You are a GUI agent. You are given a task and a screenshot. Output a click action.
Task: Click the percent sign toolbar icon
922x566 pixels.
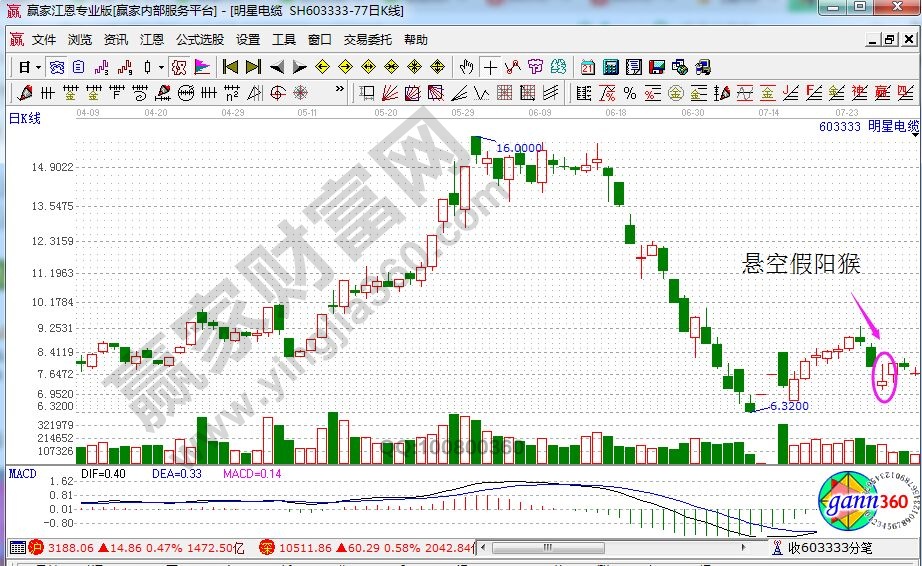pyautogui.click(x=629, y=93)
